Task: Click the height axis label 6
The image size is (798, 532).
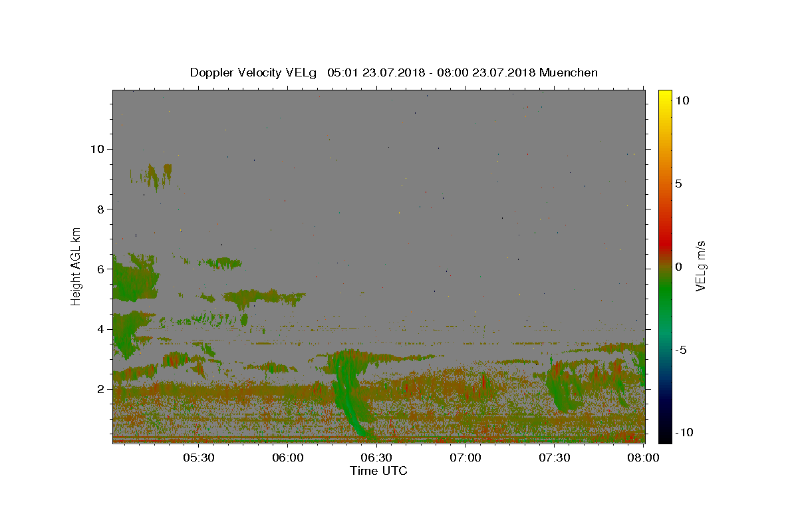Action: coord(102,269)
